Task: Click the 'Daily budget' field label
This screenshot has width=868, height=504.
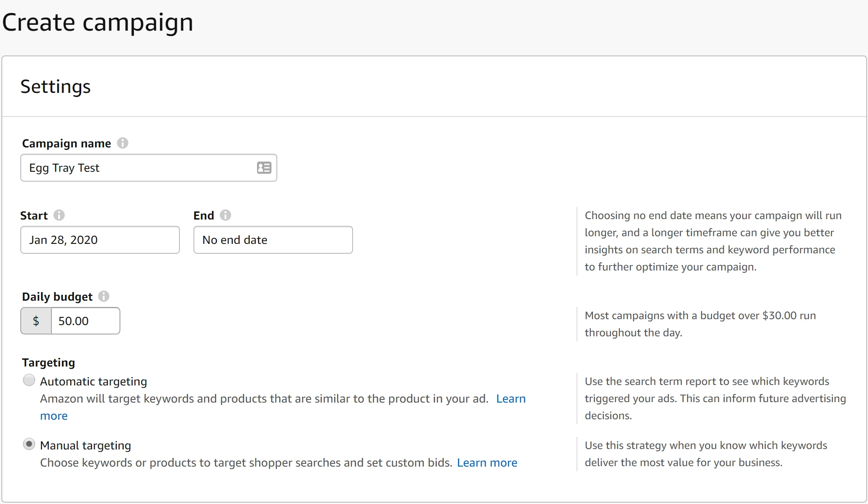Action: 57,297
